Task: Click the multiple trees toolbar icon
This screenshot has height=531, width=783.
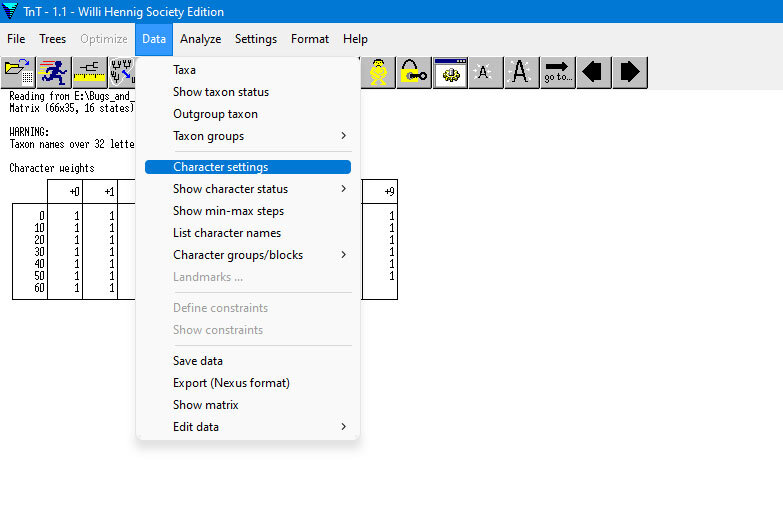Action: (122, 72)
